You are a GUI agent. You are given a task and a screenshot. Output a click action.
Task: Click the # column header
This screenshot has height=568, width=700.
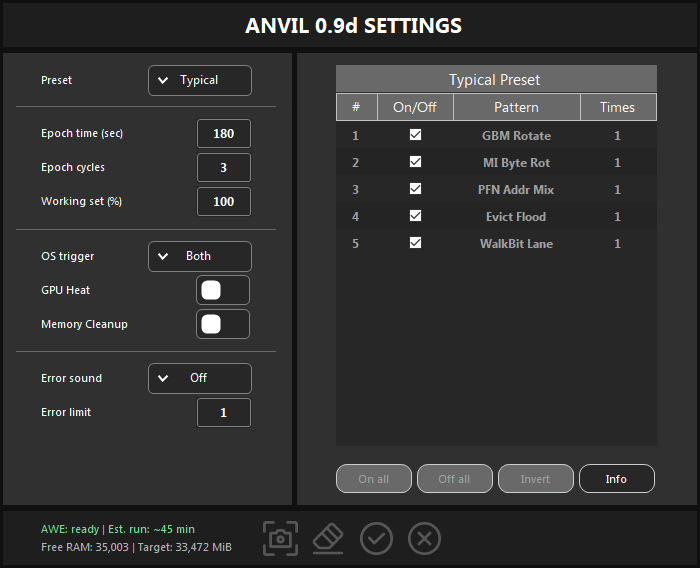coord(356,107)
